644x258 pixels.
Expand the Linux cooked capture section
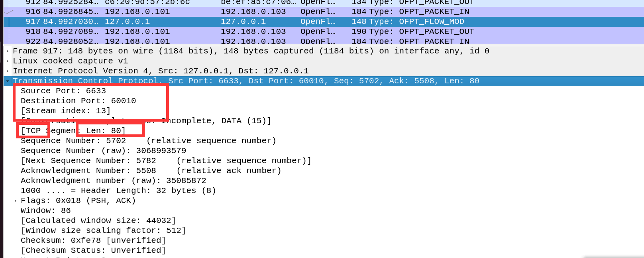click(x=8, y=61)
